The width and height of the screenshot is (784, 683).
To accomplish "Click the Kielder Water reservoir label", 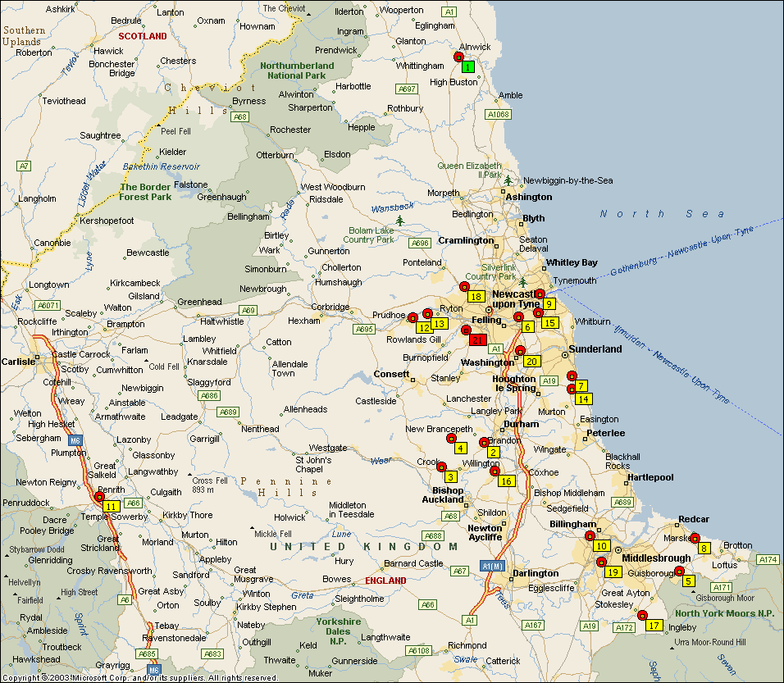I will (161, 166).
